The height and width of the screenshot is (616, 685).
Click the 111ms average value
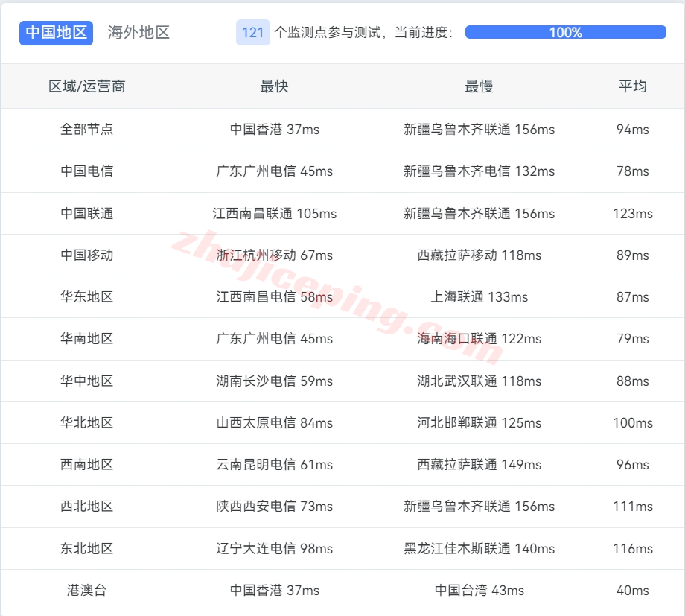pyautogui.click(x=633, y=507)
